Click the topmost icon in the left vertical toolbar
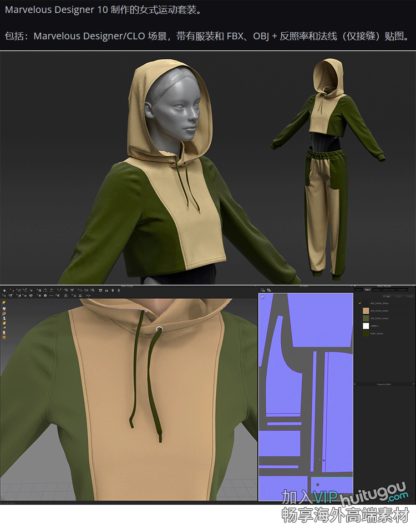Screen dimensions: 416x532 tap(4, 303)
